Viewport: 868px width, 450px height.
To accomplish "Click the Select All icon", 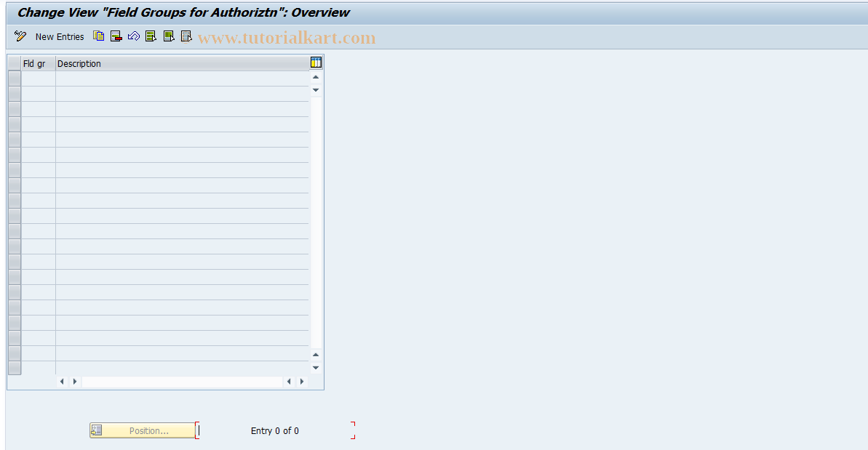I will tap(151, 36).
